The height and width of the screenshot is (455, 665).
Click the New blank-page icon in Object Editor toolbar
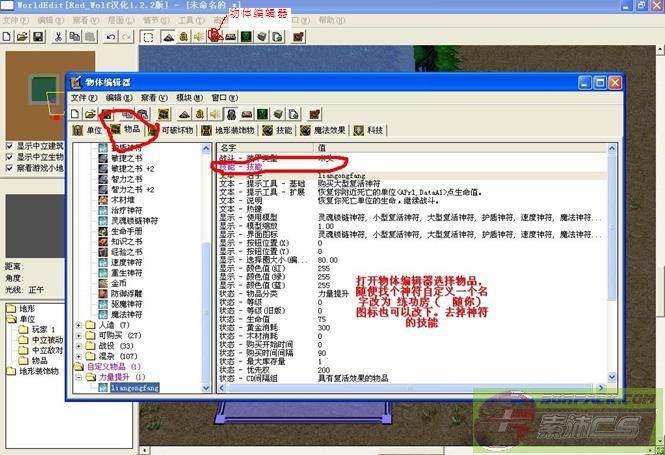point(76,114)
